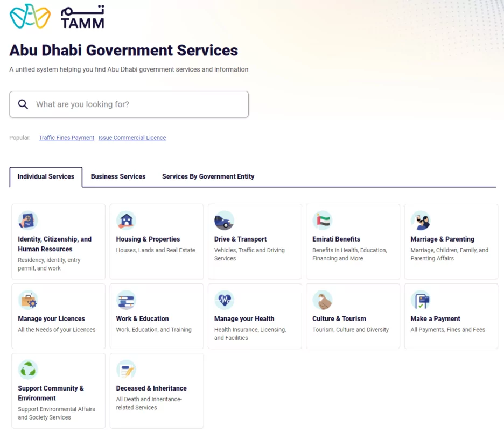This screenshot has width=504, height=433.
Task: Open the Identity, Citizenship passport icon
Action: click(x=28, y=221)
